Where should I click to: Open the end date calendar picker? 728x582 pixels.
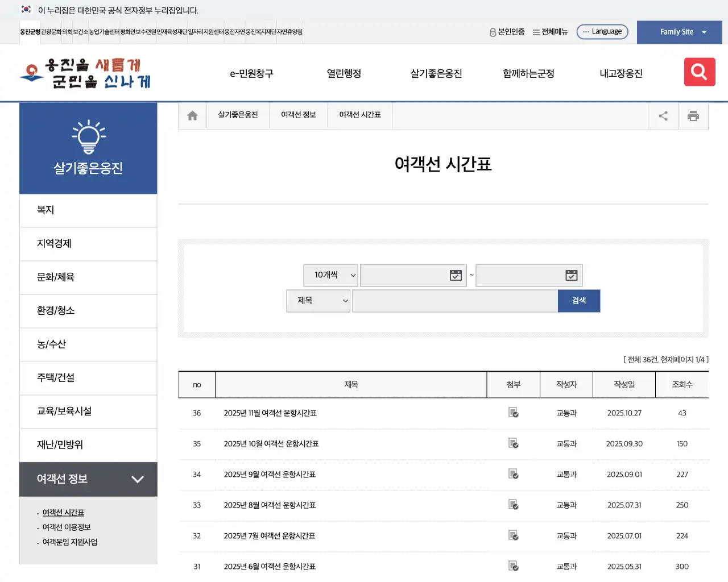tap(570, 275)
